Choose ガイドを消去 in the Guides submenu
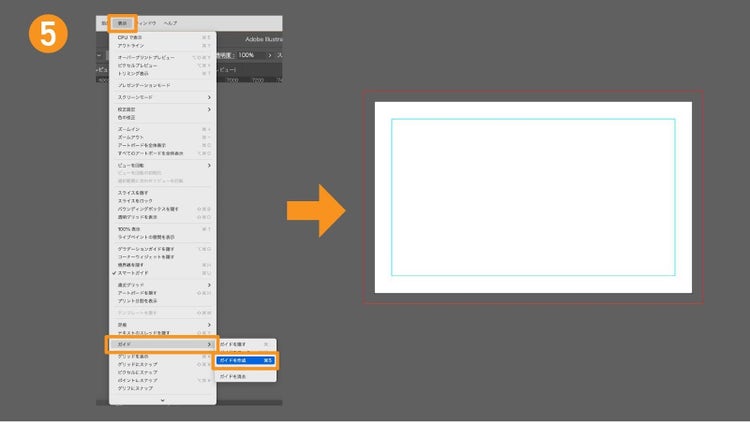Viewport: 750px width, 422px height. click(x=245, y=377)
